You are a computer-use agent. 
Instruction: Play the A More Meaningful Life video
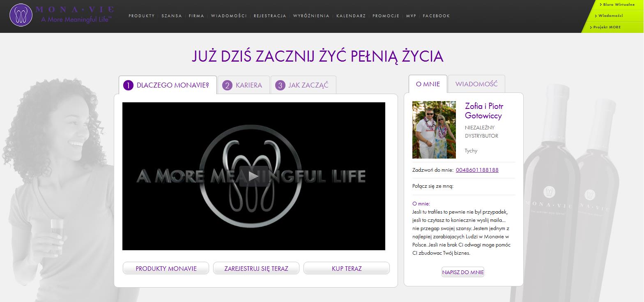click(253, 176)
